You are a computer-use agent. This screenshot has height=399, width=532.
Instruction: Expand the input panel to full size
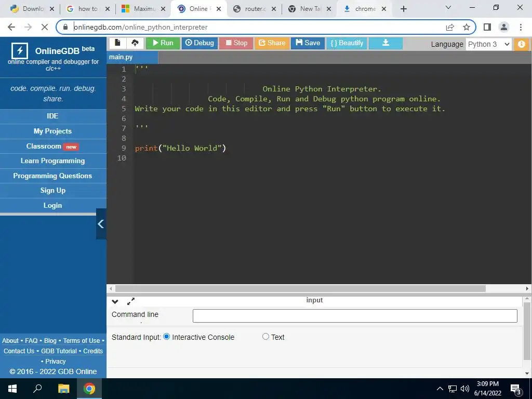click(x=130, y=301)
